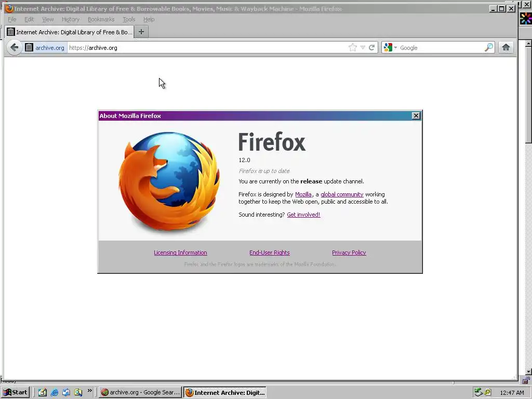The image size is (532, 399).
Task: Click the network tray icon
Action: coord(478,392)
